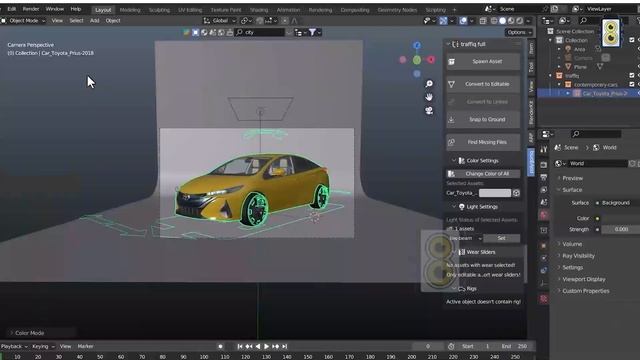Click the Output properties tab icon
Screen dimensions: 640x360
point(544,178)
